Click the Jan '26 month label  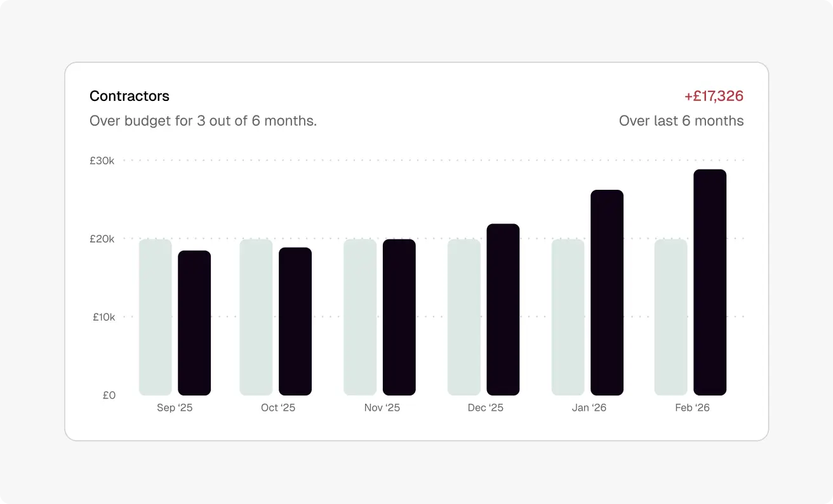[589, 408]
